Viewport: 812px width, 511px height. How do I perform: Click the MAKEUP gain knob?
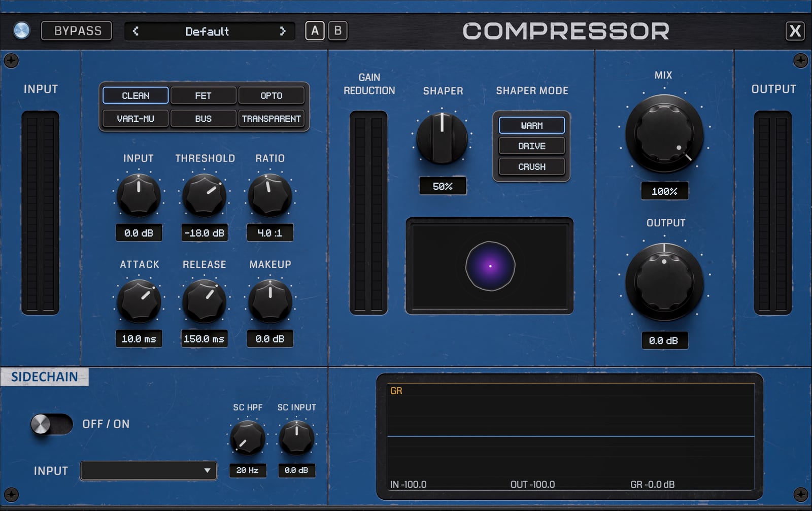(270, 301)
